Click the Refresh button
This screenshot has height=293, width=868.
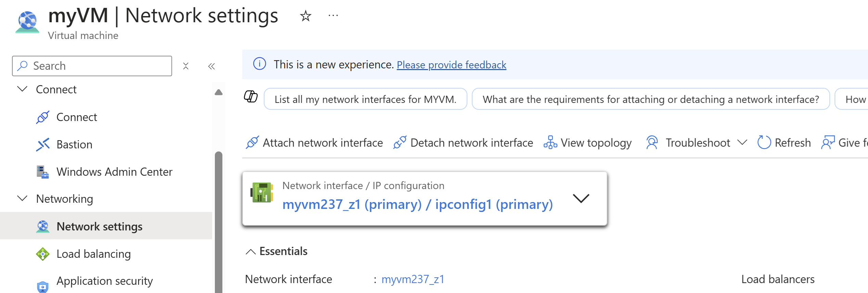[x=784, y=143]
